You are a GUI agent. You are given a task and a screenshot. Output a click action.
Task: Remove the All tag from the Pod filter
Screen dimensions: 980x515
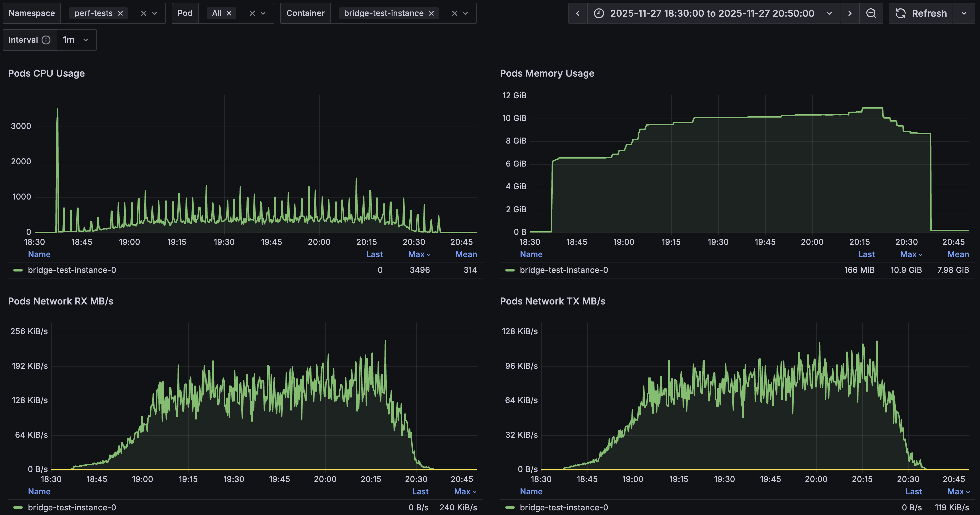click(x=229, y=13)
